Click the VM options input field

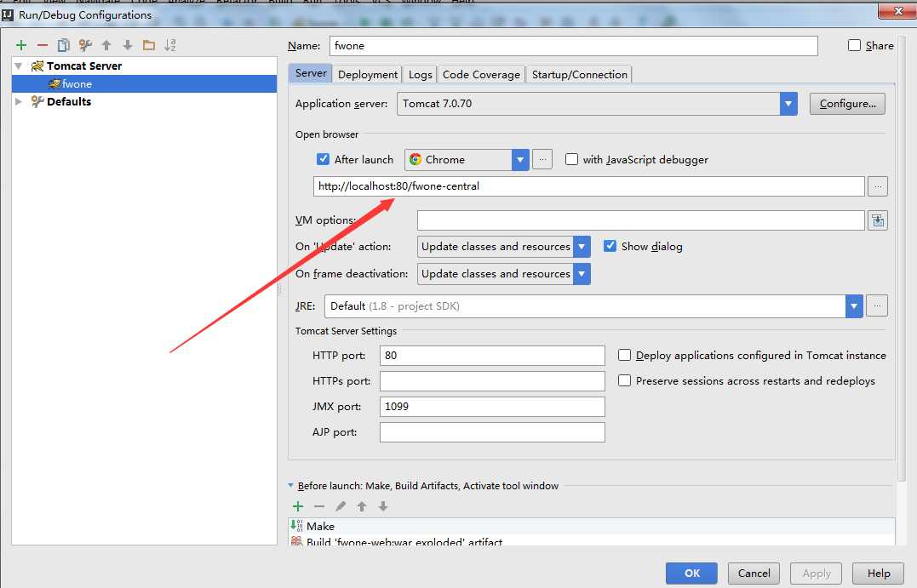point(641,220)
